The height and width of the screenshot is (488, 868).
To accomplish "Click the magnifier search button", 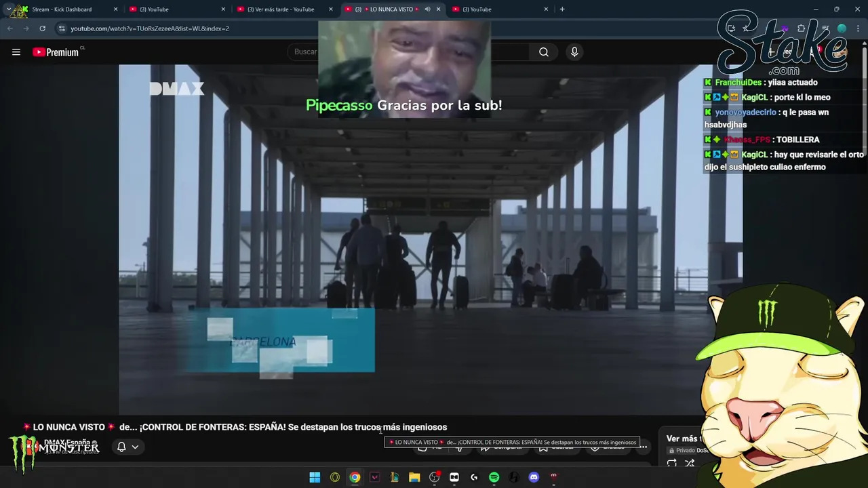I will pyautogui.click(x=544, y=52).
